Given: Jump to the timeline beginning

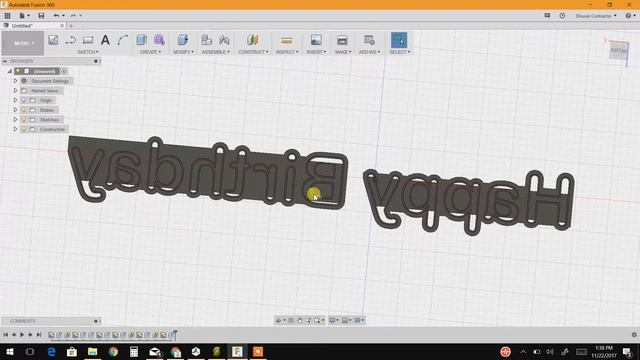Looking at the screenshot, I should pyautogui.click(x=5, y=335).
